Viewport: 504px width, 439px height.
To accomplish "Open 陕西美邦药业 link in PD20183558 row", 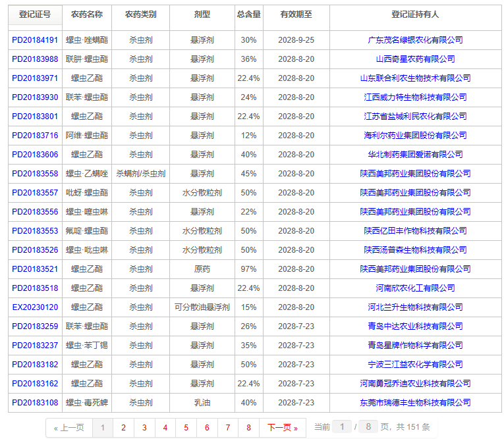I will (x=415, y=174).
